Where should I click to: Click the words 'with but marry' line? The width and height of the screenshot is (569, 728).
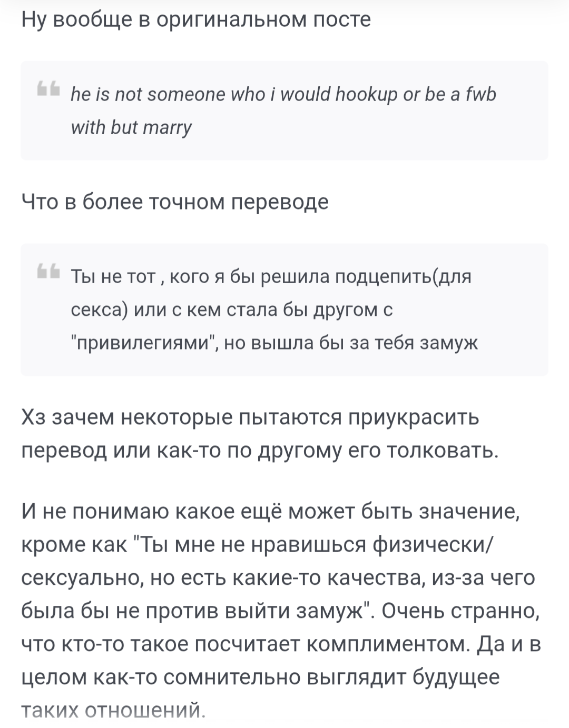[x=132, y=128]
